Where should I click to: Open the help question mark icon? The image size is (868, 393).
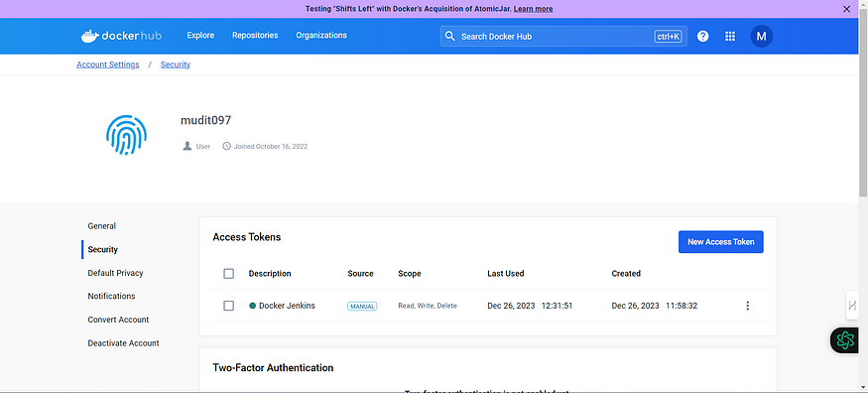click(x=702, y=36)
